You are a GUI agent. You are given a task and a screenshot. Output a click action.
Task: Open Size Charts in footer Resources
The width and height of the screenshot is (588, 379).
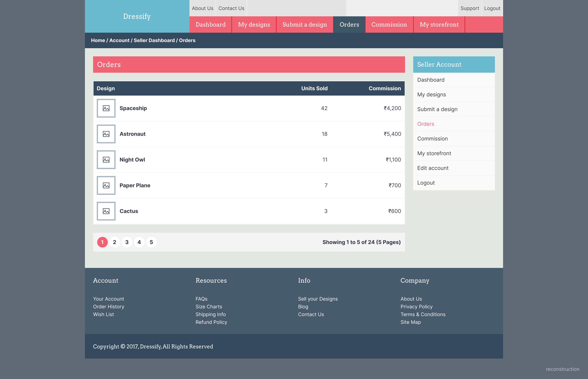209,307
